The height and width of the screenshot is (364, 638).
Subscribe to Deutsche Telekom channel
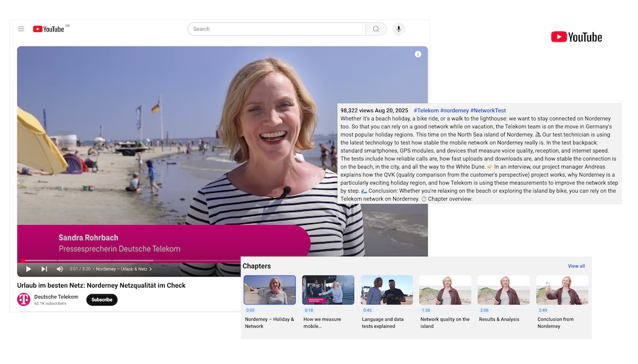coord(102,300)
